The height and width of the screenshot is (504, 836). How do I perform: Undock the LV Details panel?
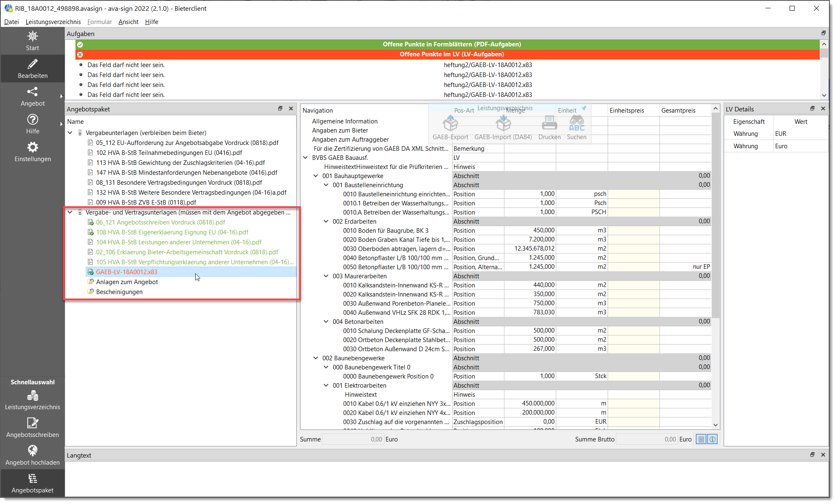[812, 109]
